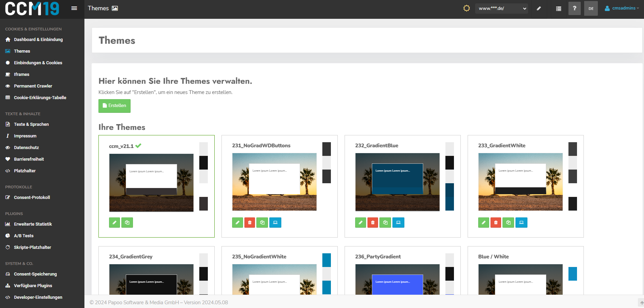Click the CCM19 logo
This screenshot has height=308, width=644.
coord(32,9)
